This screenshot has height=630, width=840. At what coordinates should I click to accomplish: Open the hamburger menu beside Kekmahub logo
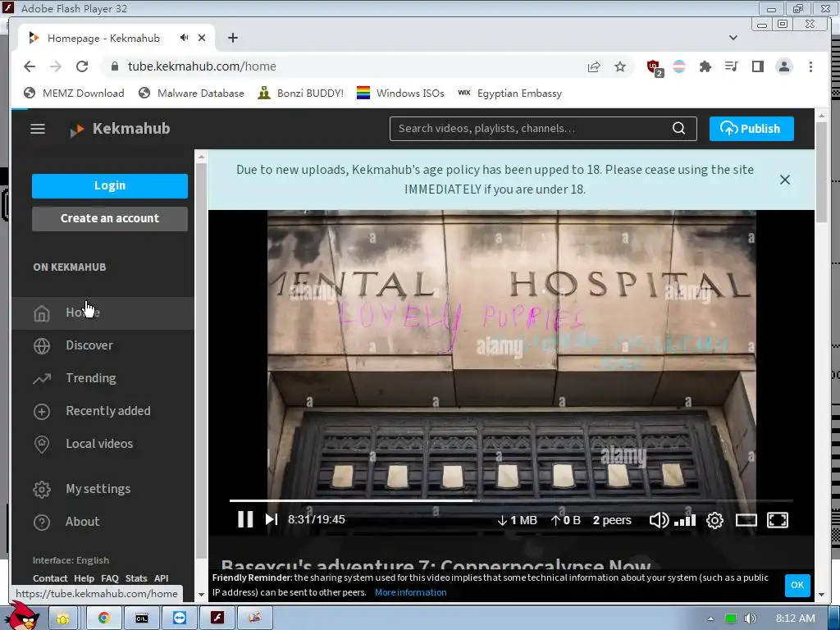click(38, 129)
